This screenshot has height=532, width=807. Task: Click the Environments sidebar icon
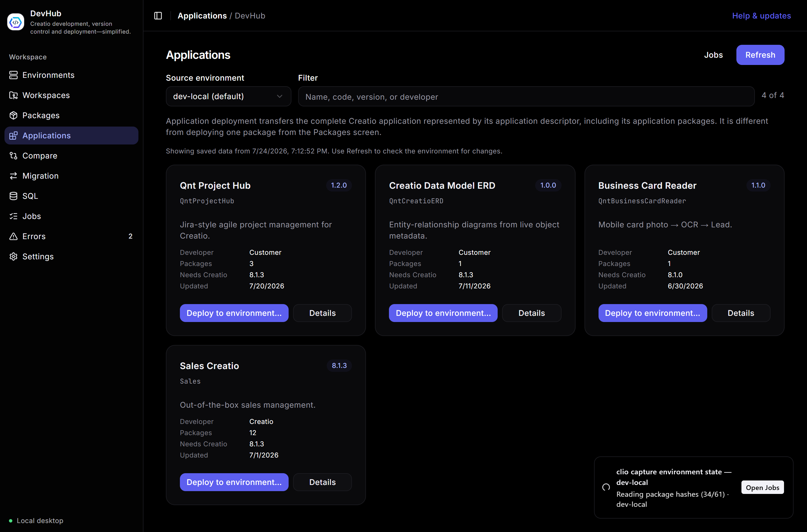[x=13, y=75]
